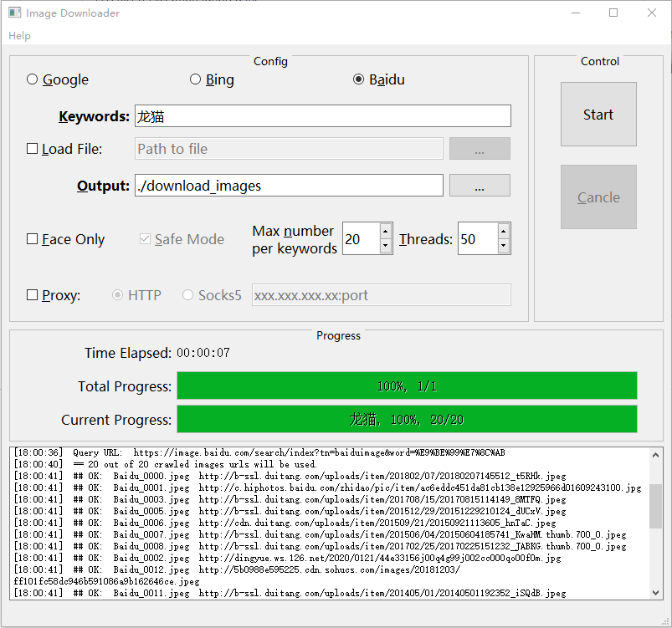Click the Query URL log line
This screenshot has height=628, width=672.
[x=259, y=452]
